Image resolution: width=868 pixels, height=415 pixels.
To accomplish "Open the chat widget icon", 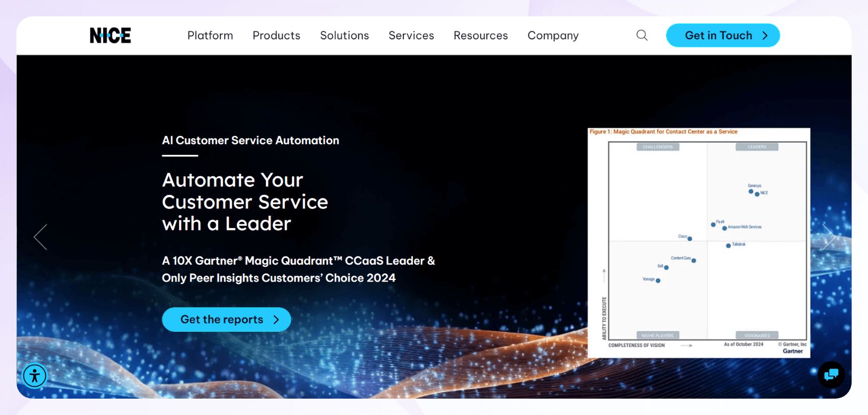I will (831, 375).
